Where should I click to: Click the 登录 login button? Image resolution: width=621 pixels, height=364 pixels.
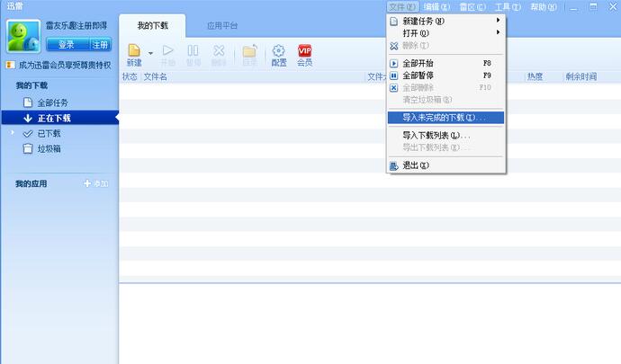(x=67, y=45)
